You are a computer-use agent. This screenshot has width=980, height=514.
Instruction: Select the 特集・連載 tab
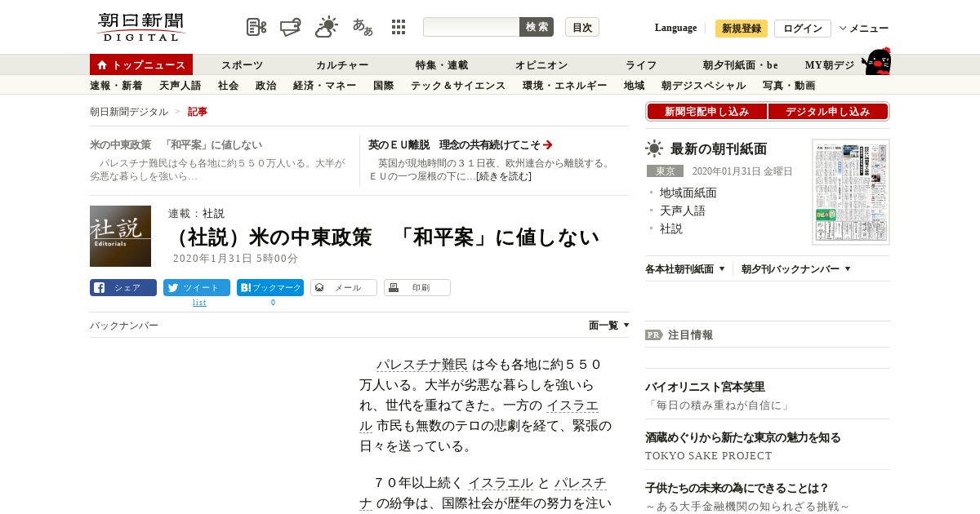click(442, 65)
